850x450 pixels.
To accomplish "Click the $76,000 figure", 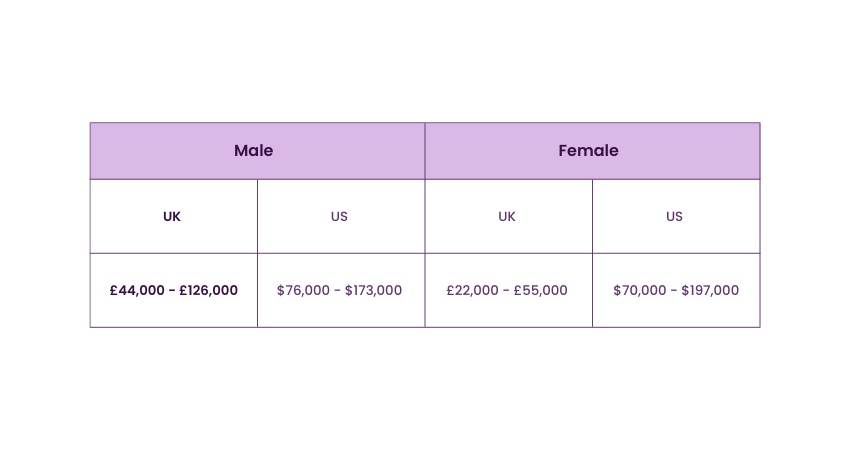I will tap(304, 291).
